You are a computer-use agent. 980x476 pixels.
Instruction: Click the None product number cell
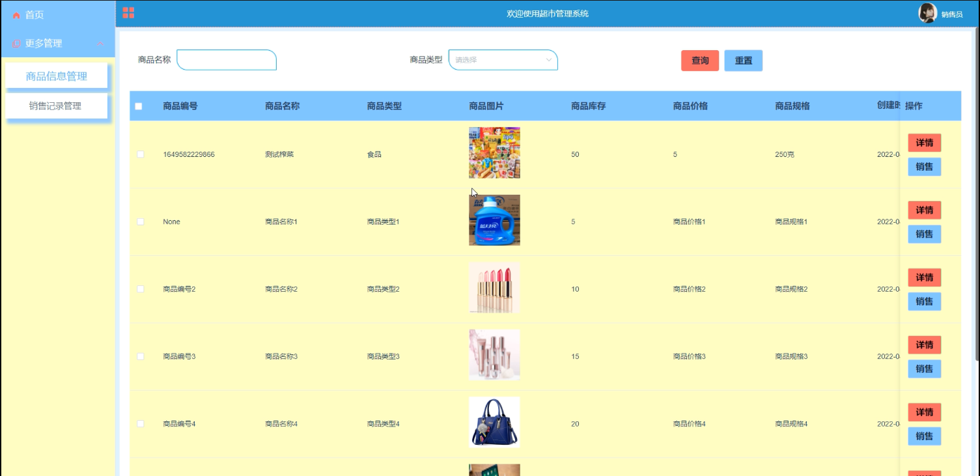171,222
